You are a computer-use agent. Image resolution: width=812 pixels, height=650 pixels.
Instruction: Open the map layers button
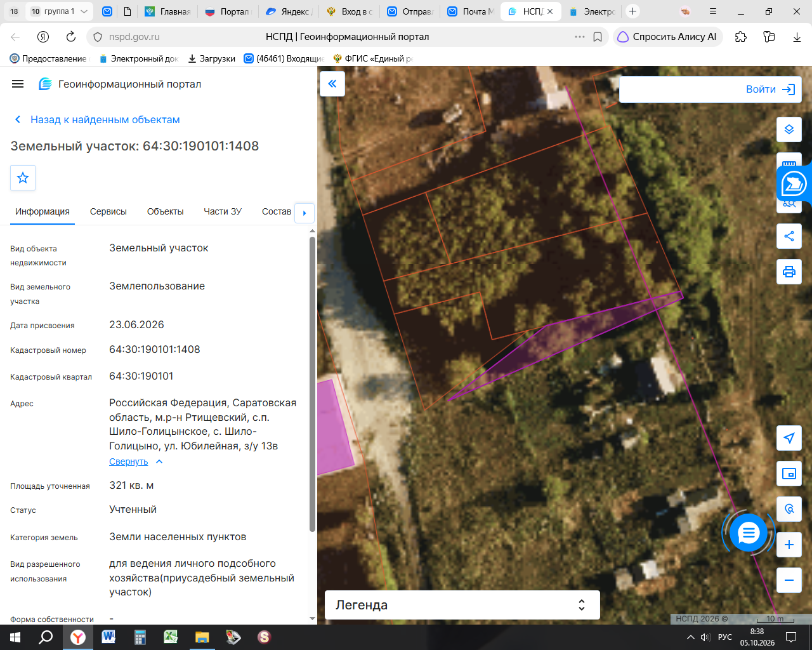(x=789, y=129)
